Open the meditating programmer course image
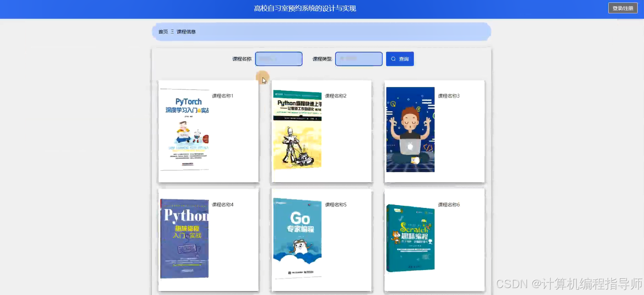The width and height of the screenshot is (644, 295). click(411, 130)
